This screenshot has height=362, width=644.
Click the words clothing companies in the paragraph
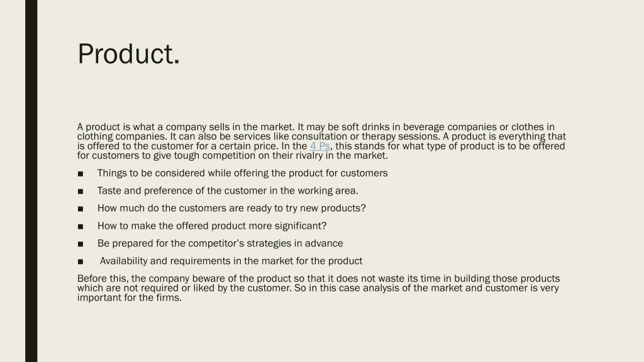coord(122,136)
